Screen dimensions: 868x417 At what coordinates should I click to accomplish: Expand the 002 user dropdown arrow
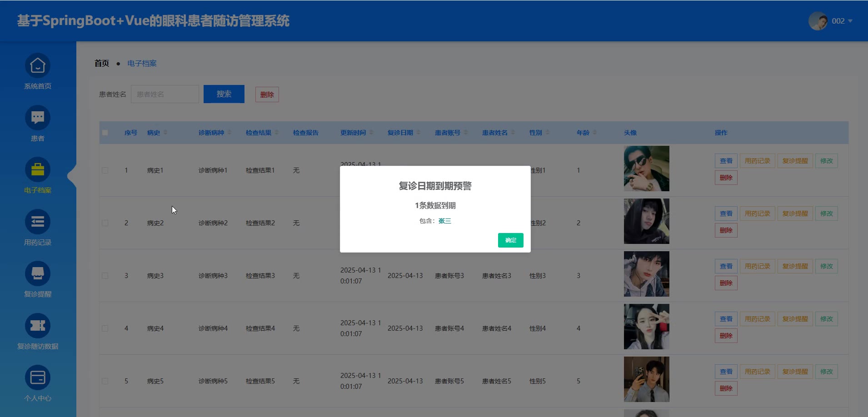[x=850, y=21]
